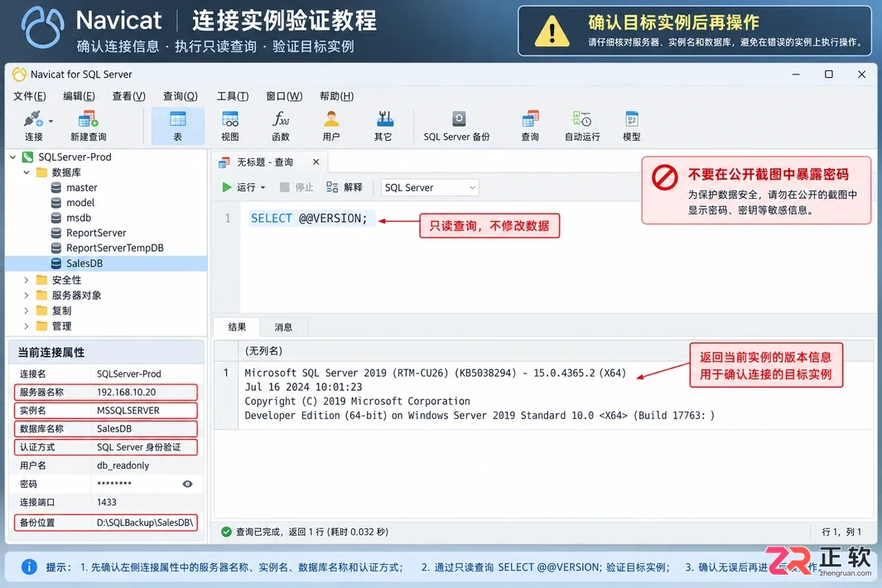
Task: Click the 实例名 value MSSQLSERVER
Action: 128,410
